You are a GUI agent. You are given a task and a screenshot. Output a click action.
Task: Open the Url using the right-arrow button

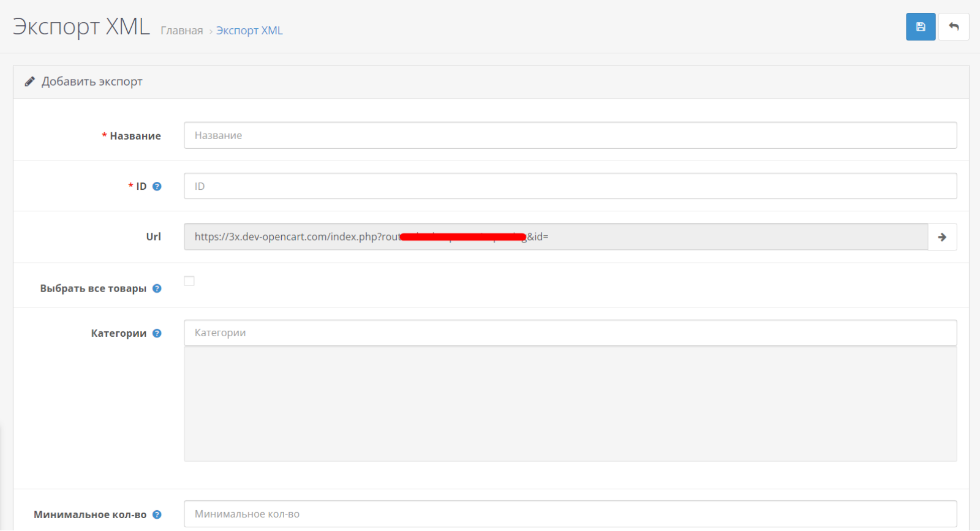(x=942, y=237)
